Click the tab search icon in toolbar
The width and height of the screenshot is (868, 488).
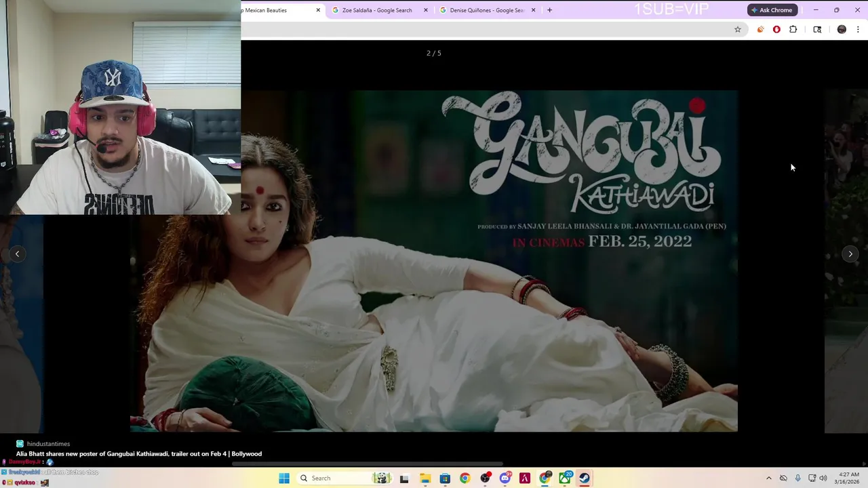pyautogui.click(x=817, y=29)
